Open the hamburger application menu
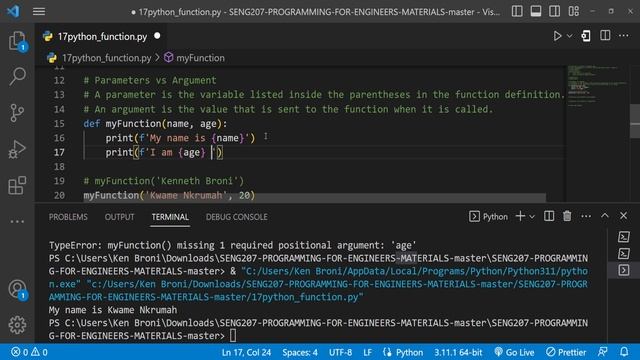 coord(39,11)
